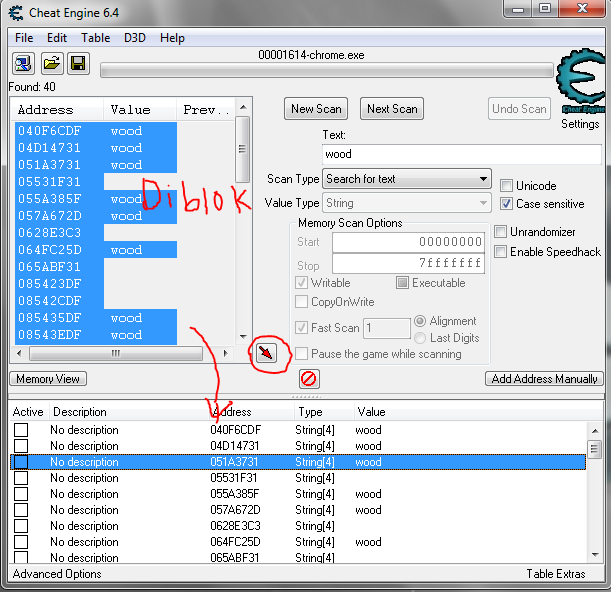This screenshot has height=592, width=611.
Task: Open Table Extras
Action: tap(556, 574)
